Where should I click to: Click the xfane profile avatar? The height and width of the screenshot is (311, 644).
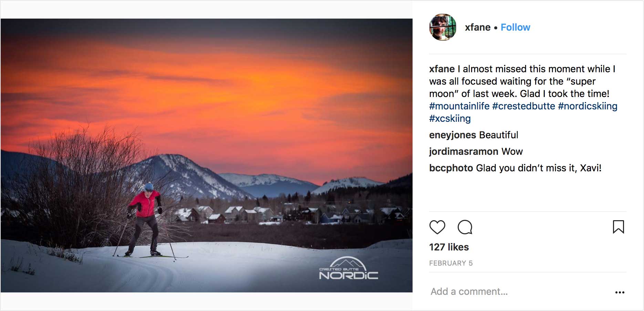click(x=443, y=27)
